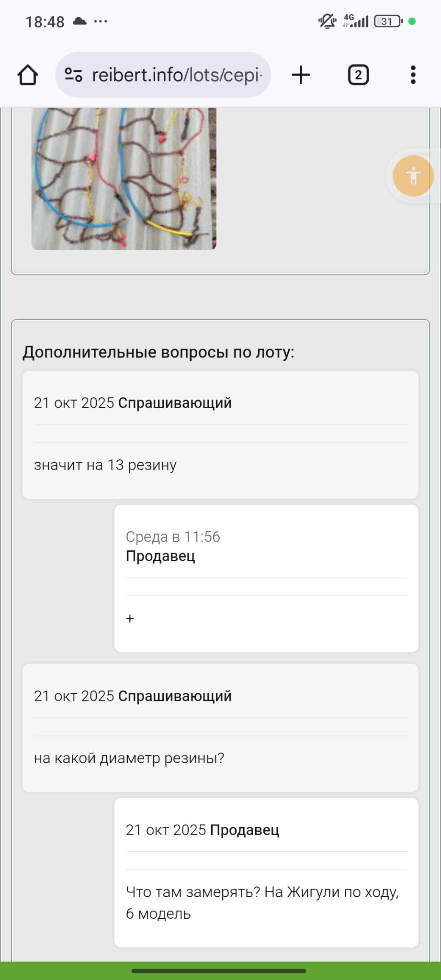Tap the question "на какой диаметр резины?"
Screen dimensions: 441x980
pyautogui.click(x=129, y=758)
